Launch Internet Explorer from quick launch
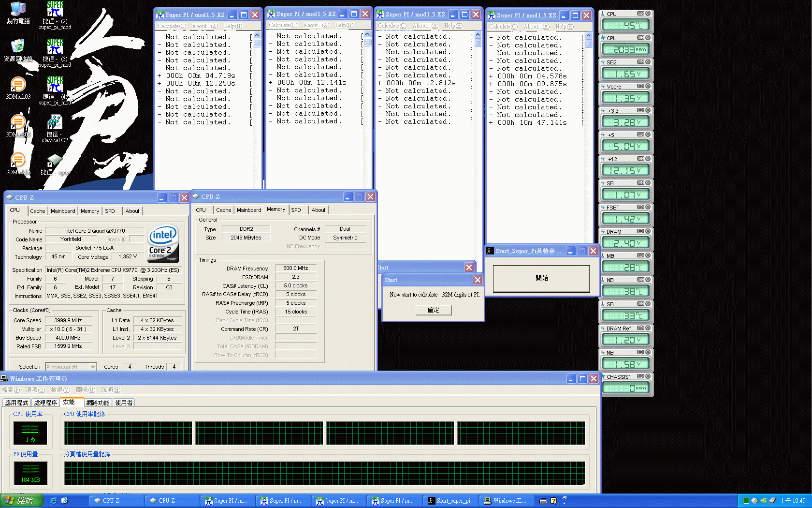Viewport: 812px width, 508px height. pyautogui.click(x=54, y=501)
